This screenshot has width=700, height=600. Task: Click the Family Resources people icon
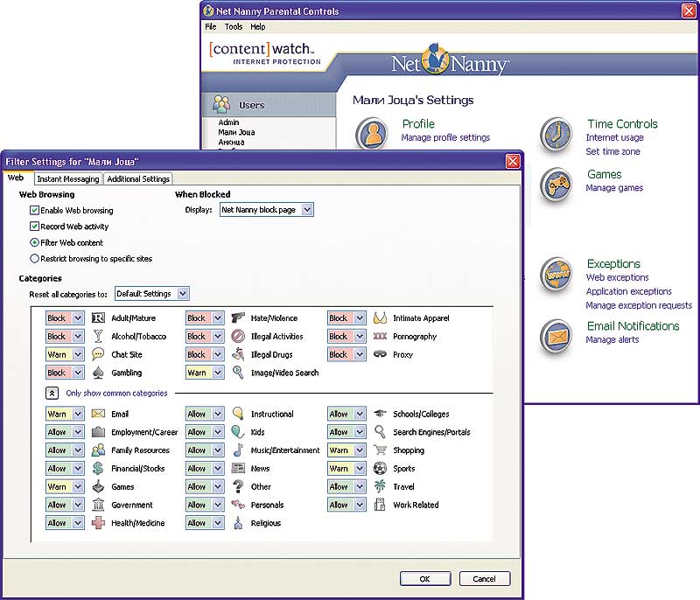coord(98,450)
